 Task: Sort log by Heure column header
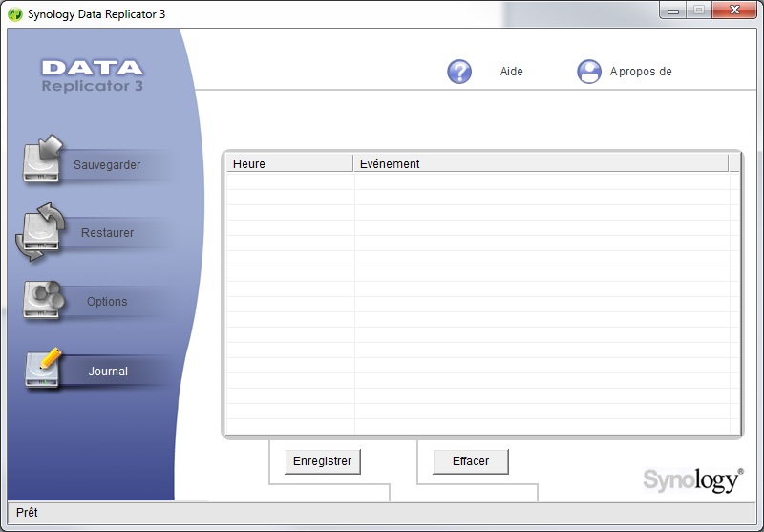click(290, 163)
